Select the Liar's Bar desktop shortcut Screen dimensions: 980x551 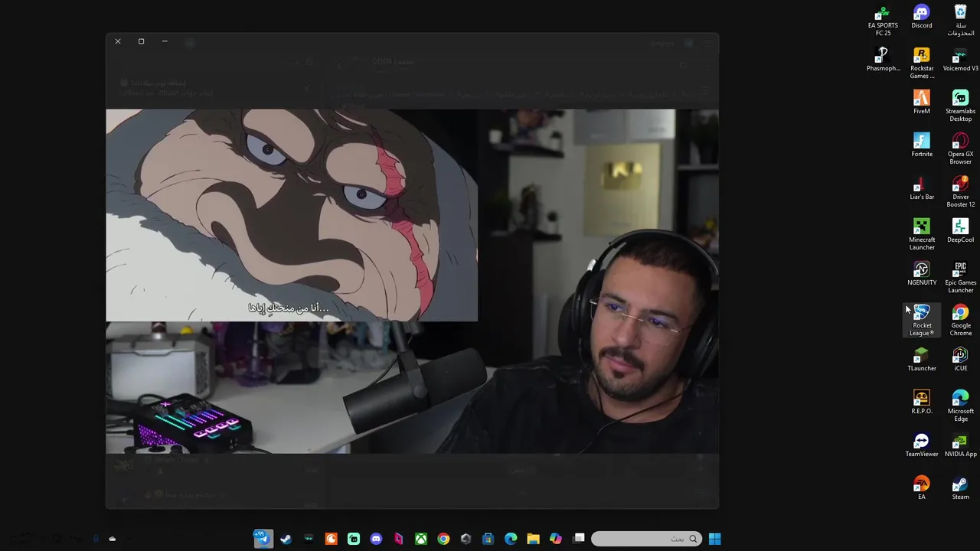coord(922,188)
